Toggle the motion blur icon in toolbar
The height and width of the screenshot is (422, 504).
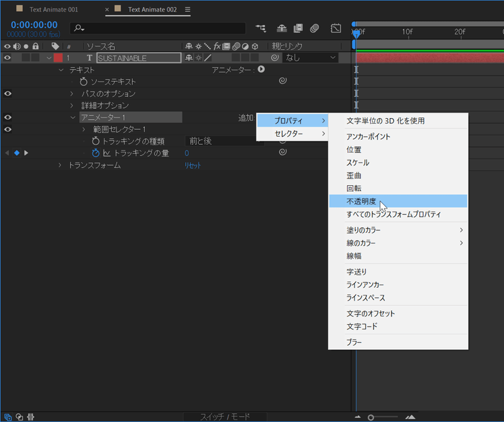coord(315,28)
